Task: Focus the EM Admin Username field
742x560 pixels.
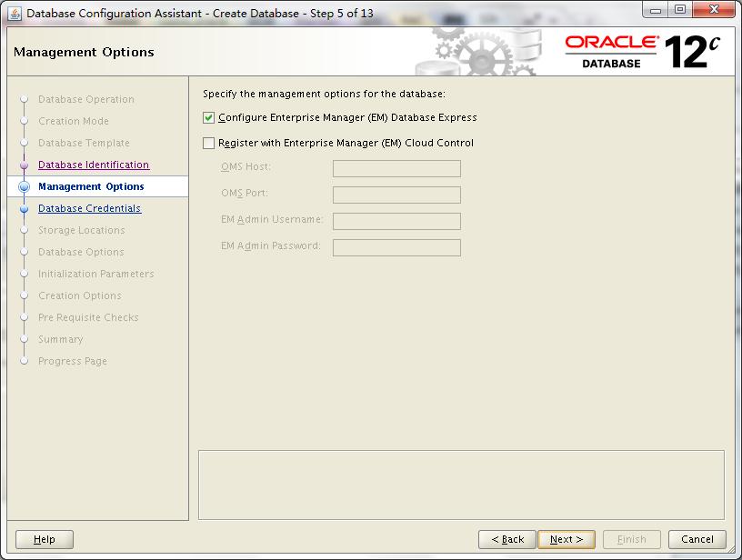Action: [x=396, y=221]
